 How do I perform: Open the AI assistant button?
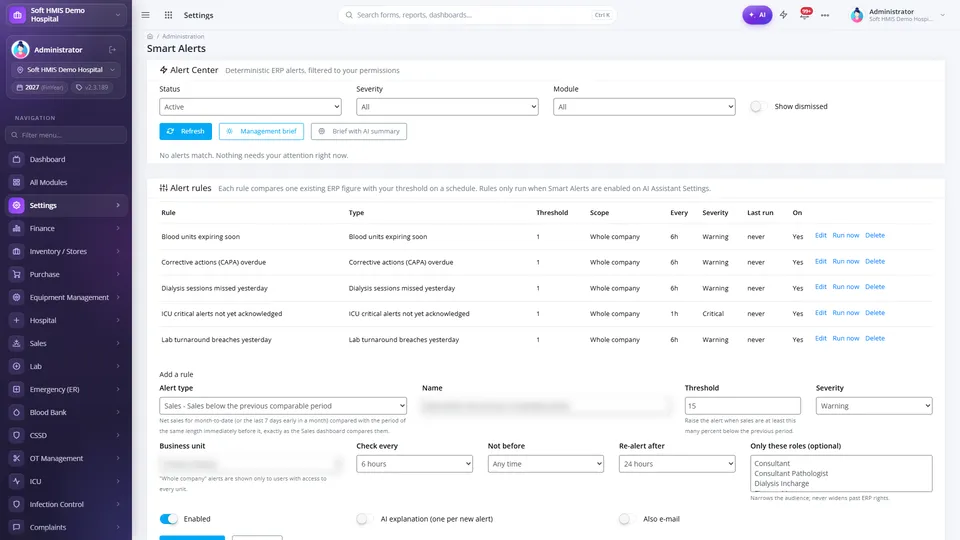757,15
